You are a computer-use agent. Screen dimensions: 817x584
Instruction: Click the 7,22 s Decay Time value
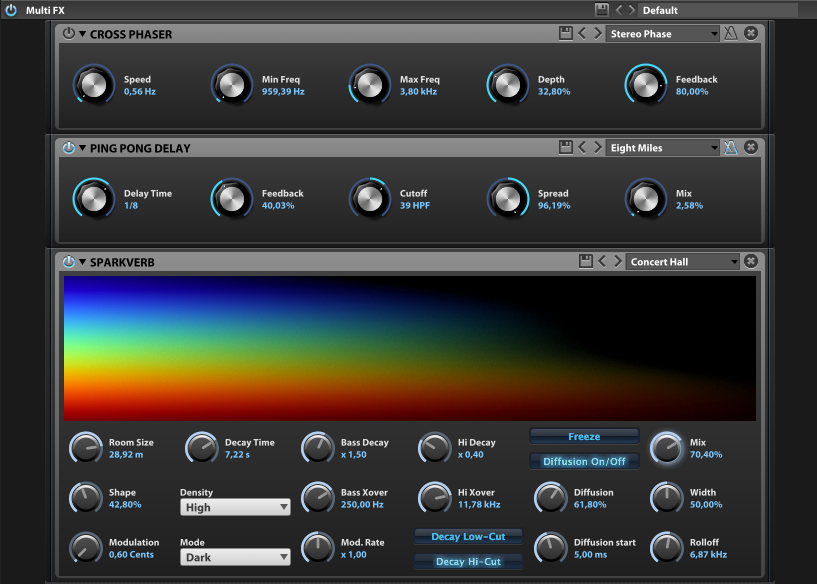[x=237, y=455]
